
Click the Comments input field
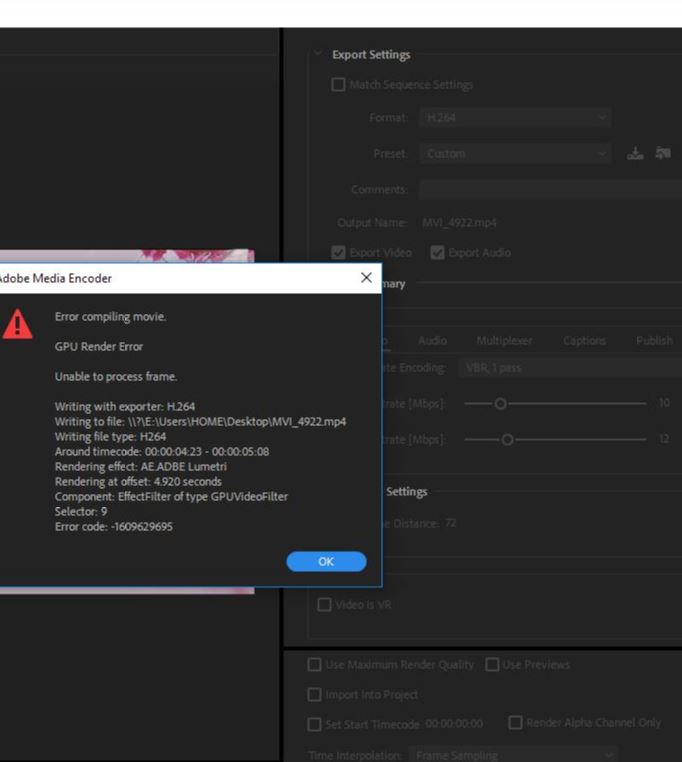(x=551, y=190)
